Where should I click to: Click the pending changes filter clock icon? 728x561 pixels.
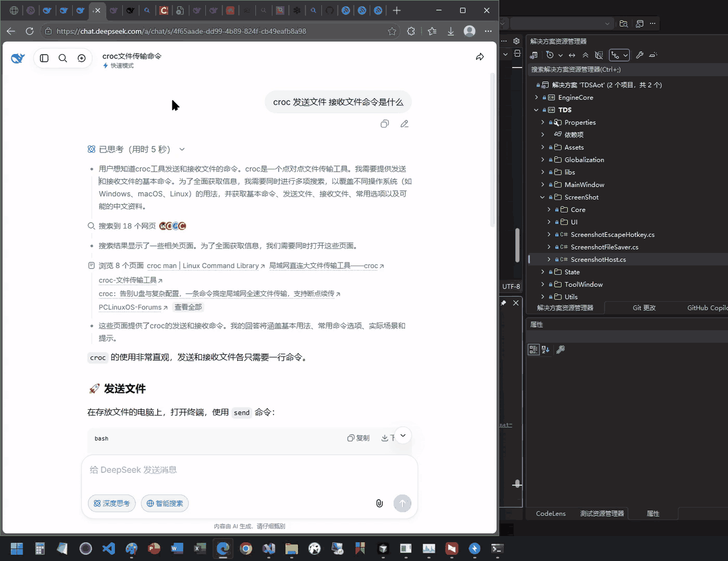click(549, 55)
